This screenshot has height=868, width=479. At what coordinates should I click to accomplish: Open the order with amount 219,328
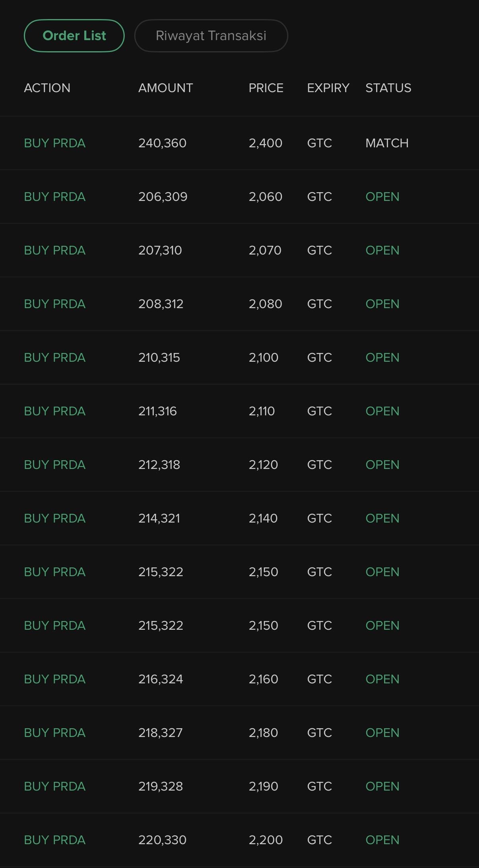point(161,786)
